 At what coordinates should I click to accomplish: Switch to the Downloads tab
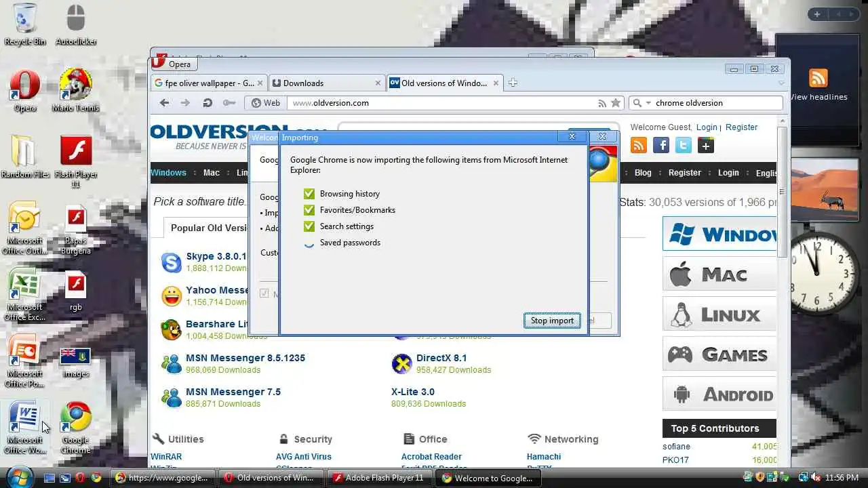(x=327, y=83)
